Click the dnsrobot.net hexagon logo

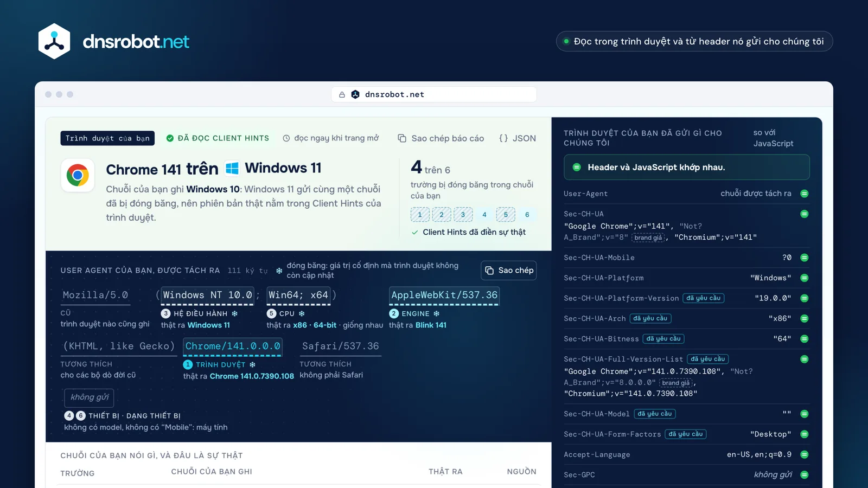54,41
